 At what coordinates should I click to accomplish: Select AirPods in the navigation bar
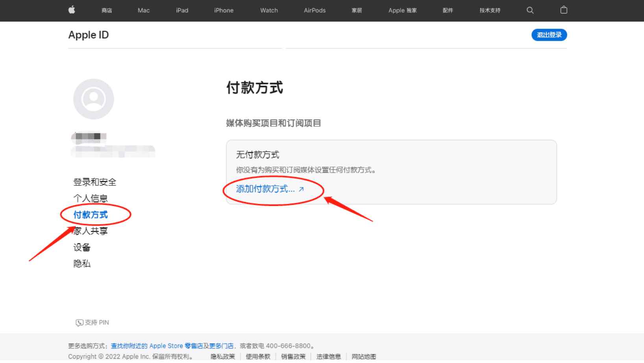point(315,10)
